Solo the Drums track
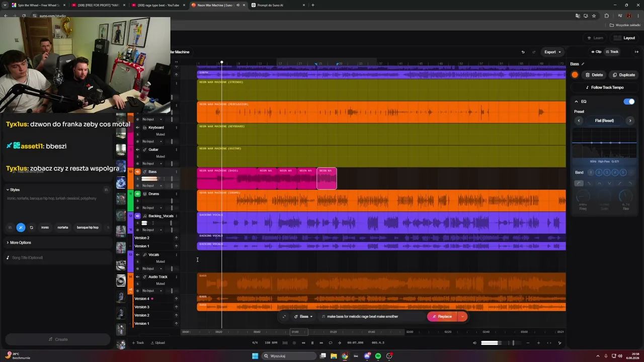The image size is (644, 362). point(137,201)
